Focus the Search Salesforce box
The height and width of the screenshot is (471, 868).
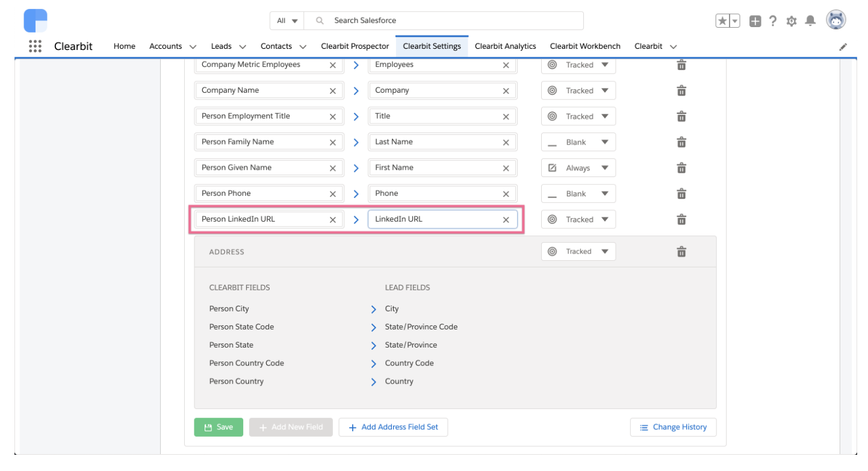click(x=444, y=20)
